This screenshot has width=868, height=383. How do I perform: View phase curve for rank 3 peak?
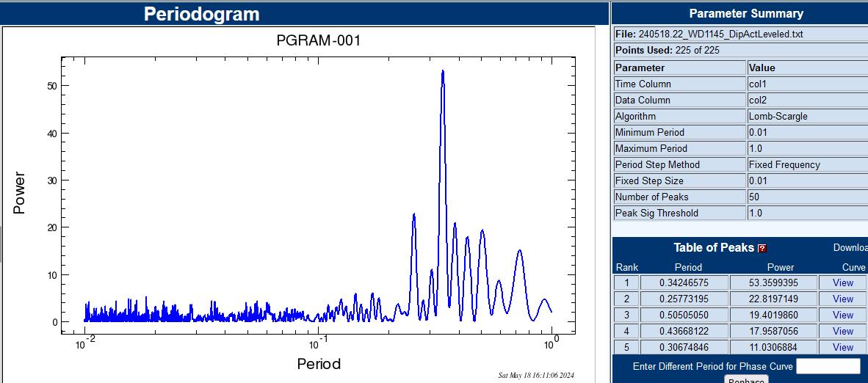click(842, 315)
